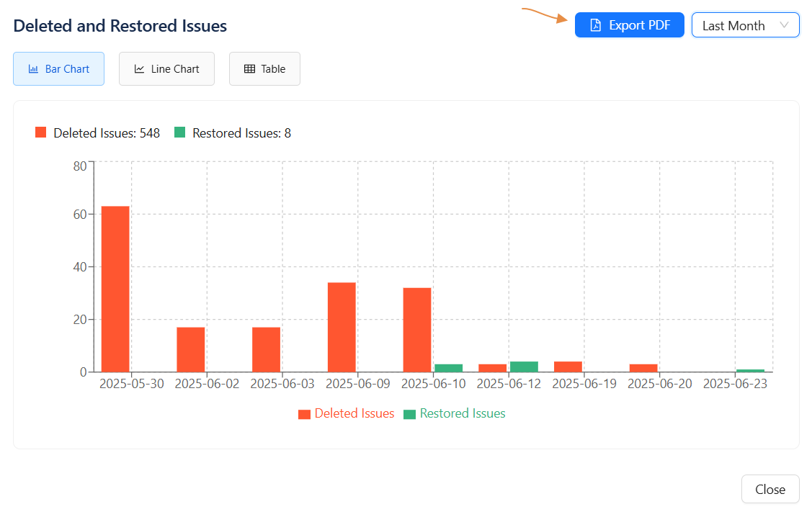Switch to the Table view tab

pos(264,69)
